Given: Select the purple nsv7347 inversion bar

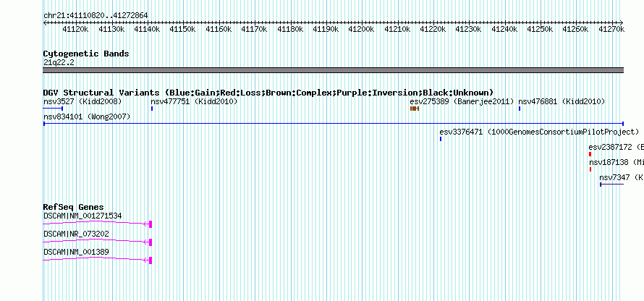Looking at the screenshot, I should click(x=612, y=185).
